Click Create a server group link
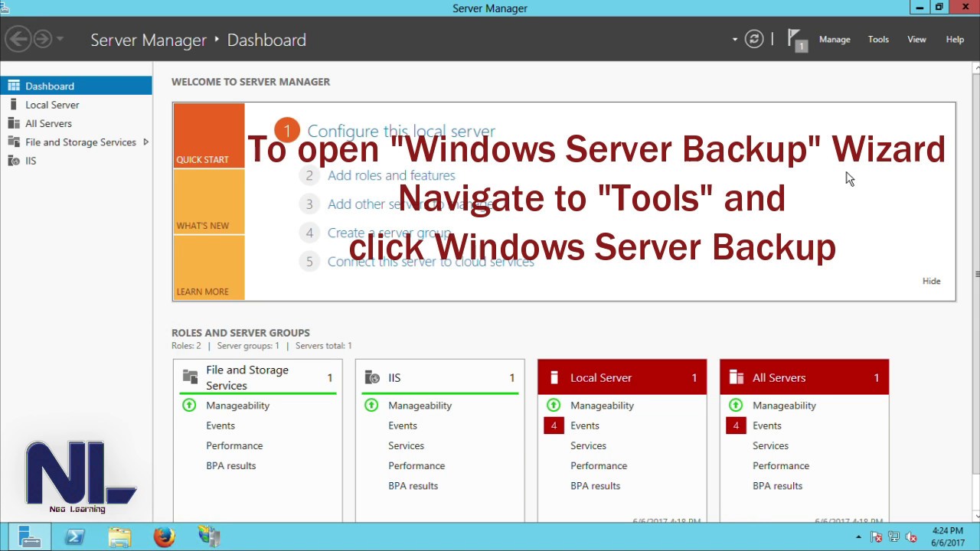 (x=390, y=233)
